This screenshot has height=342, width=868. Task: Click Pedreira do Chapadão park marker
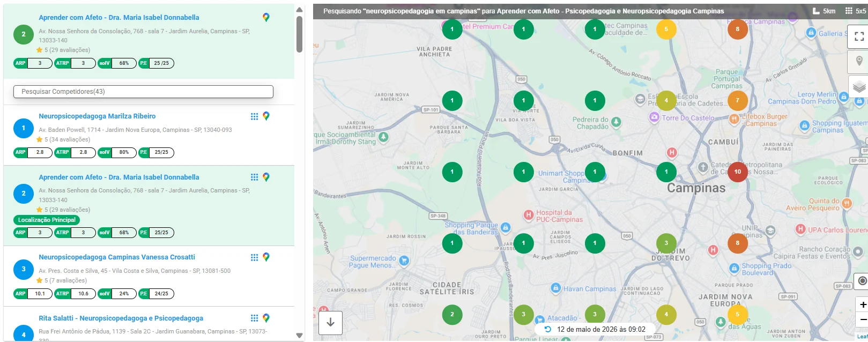(x=616, y=122)
